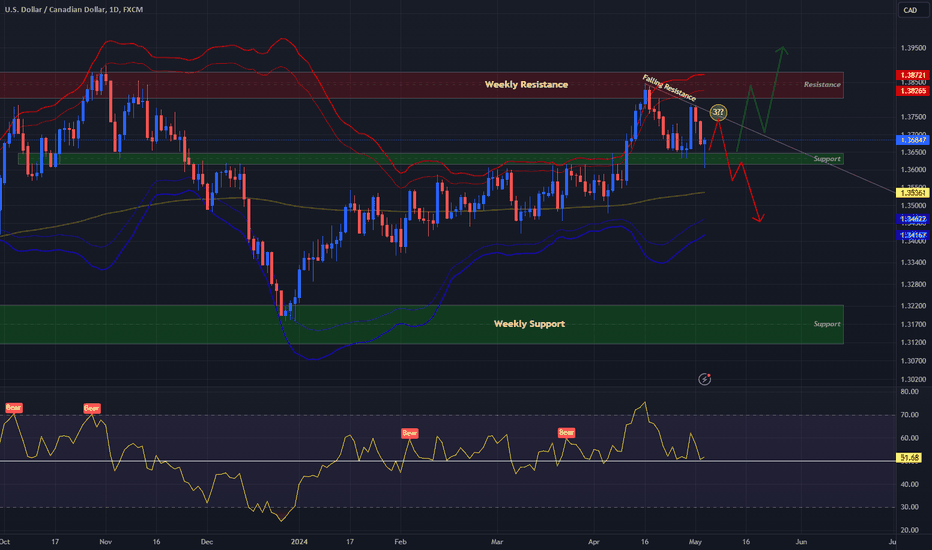Image resolution: width=932 pixels, height=550 pixels.
Task: Click 70.00 on the RSI scale
Action: [x=909, y=415]
